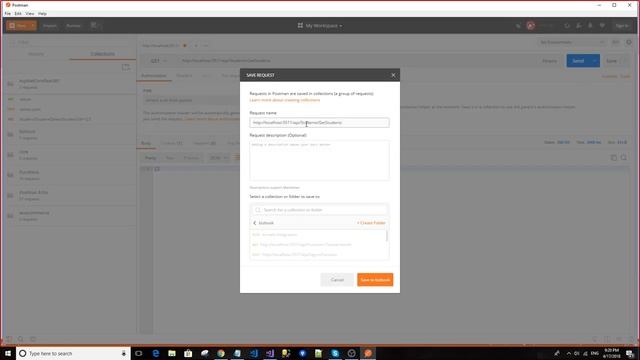The width and height of the screenshot is (640, 360).
Task: Click the Import button in the header
Action: [49, 26]
